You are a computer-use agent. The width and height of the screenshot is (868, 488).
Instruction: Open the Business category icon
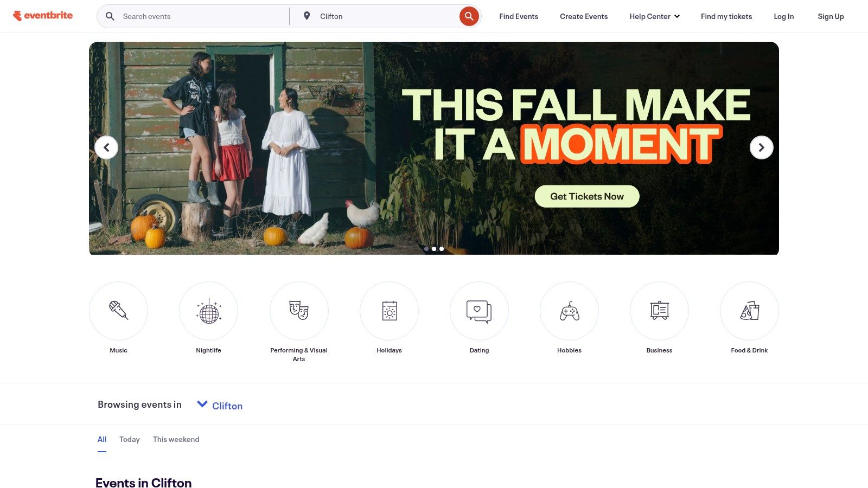(659, 311)
